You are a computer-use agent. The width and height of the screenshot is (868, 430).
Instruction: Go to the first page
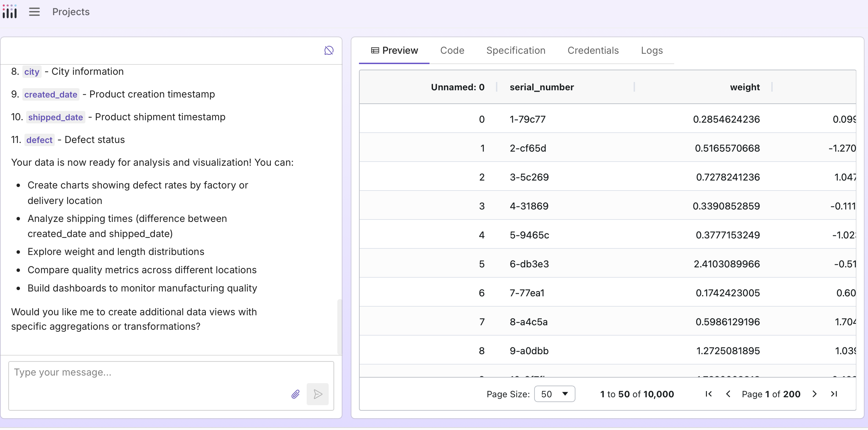click(709, 394)
